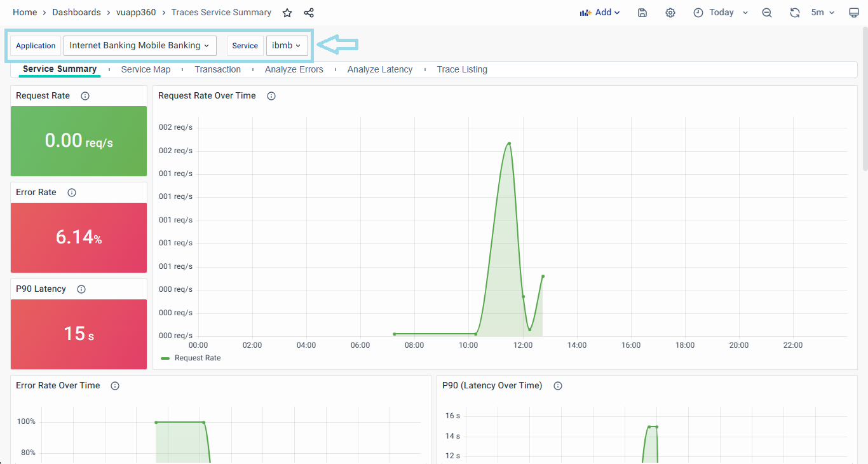The image size is (868, 464).
Task: Click the save dashboard icon
Action: (x=642, y=13)
